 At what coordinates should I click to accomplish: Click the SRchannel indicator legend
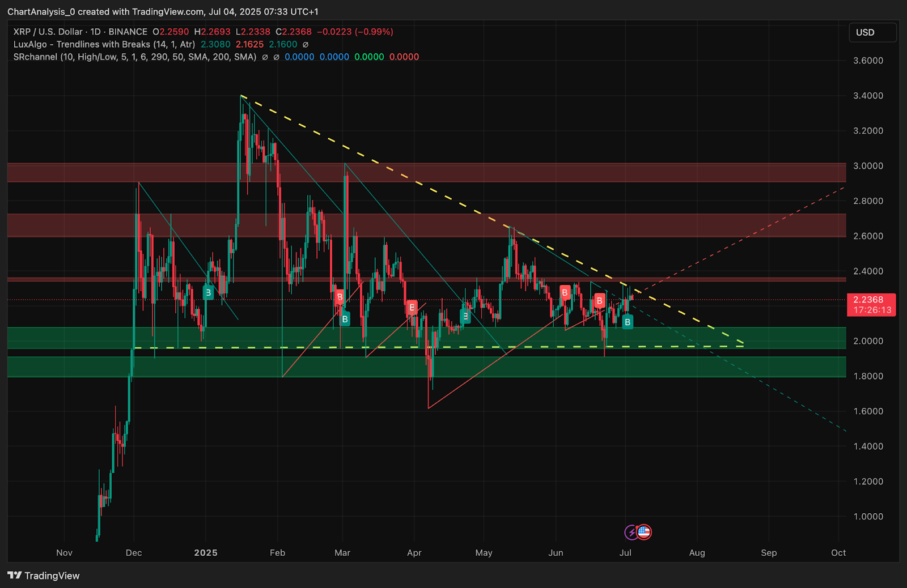tap(134, 57)
